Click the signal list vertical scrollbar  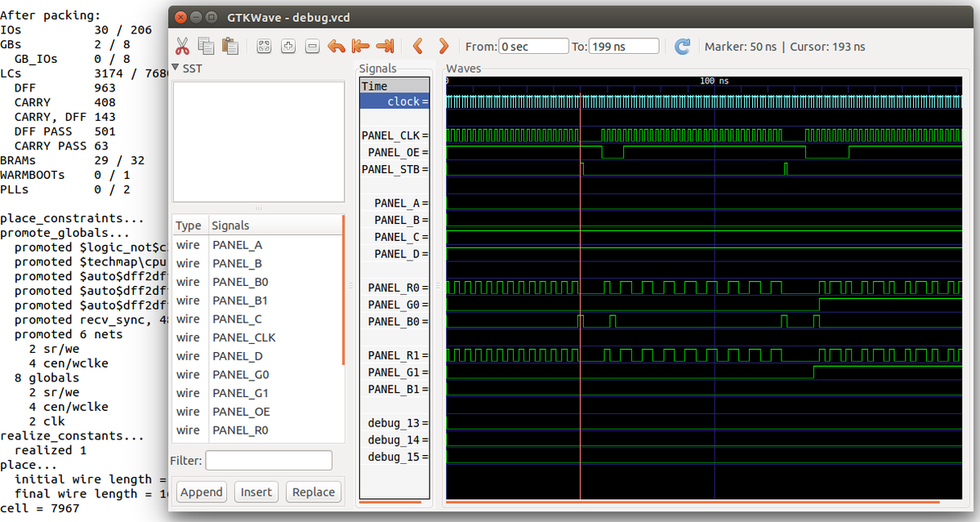click(345, 290)
